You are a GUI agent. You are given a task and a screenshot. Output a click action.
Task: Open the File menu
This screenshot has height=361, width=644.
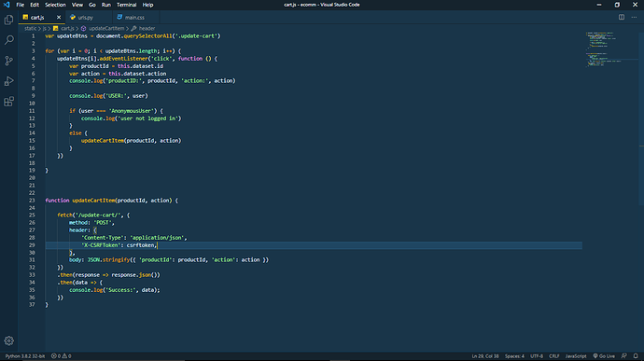click(21, 5)
